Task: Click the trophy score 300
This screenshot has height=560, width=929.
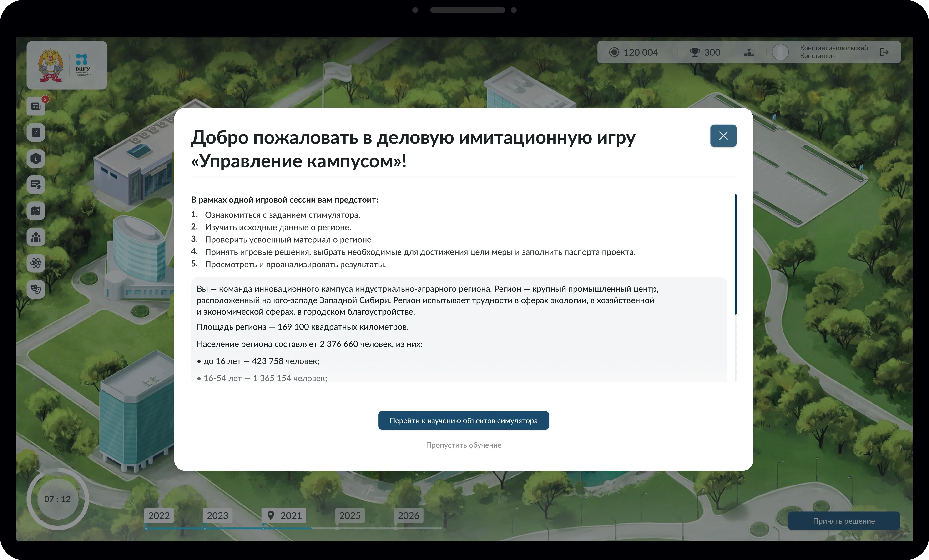Action: [705, 52]
